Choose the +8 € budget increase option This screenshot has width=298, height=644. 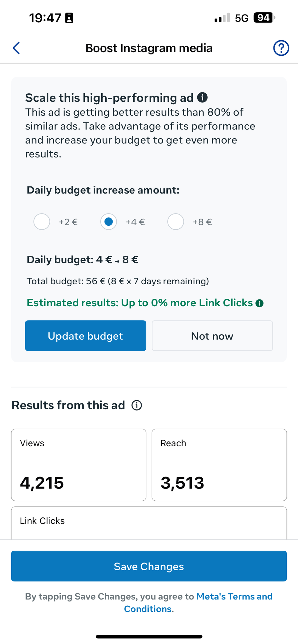click(x=176, y=222)
